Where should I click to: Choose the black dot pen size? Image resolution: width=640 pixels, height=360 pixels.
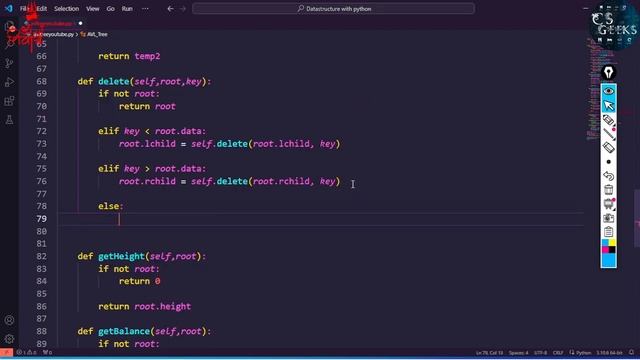tap(609, 162)
